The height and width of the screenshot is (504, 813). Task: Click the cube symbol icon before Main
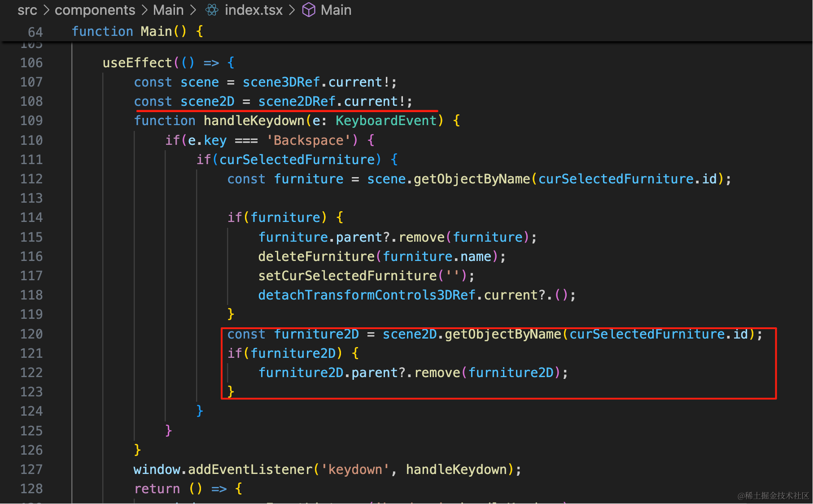tap(309, 10)
